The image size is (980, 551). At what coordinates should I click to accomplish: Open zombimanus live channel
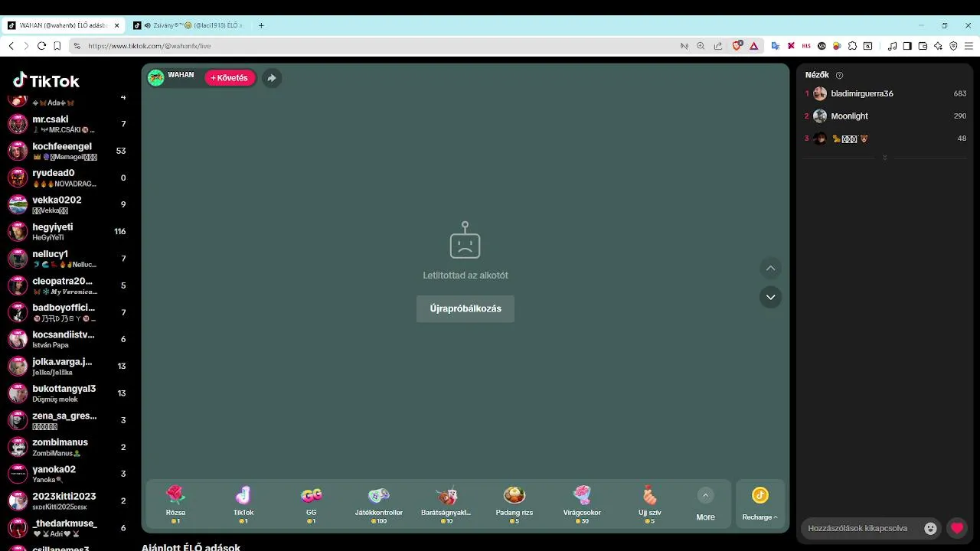pos(69,447)
